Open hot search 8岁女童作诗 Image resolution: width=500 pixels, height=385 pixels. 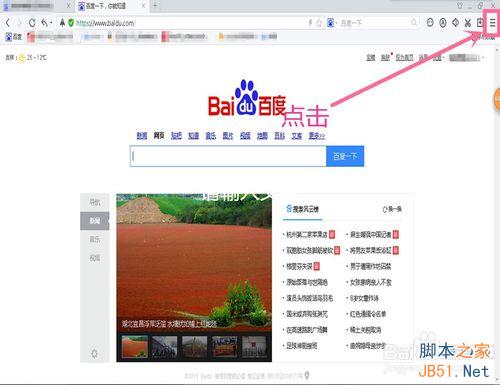click(364, 298)
